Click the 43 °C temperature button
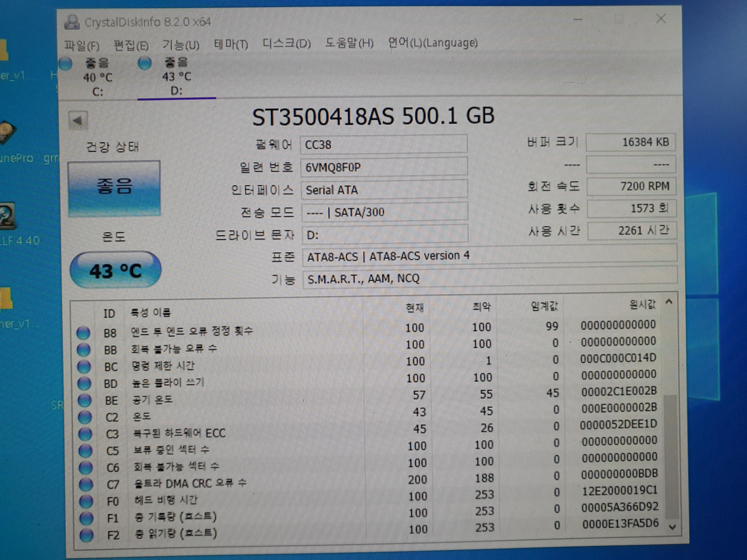 point(115,270)
